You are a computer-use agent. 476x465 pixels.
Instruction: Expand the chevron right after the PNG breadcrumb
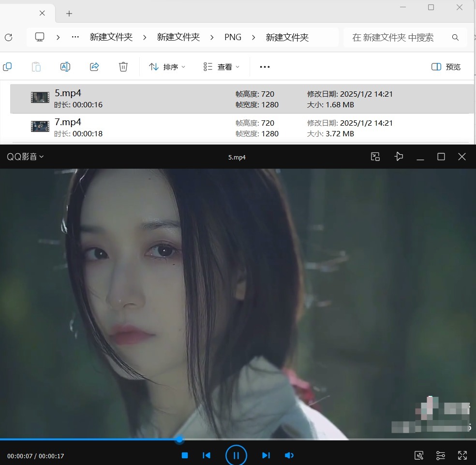pos(253,37)
